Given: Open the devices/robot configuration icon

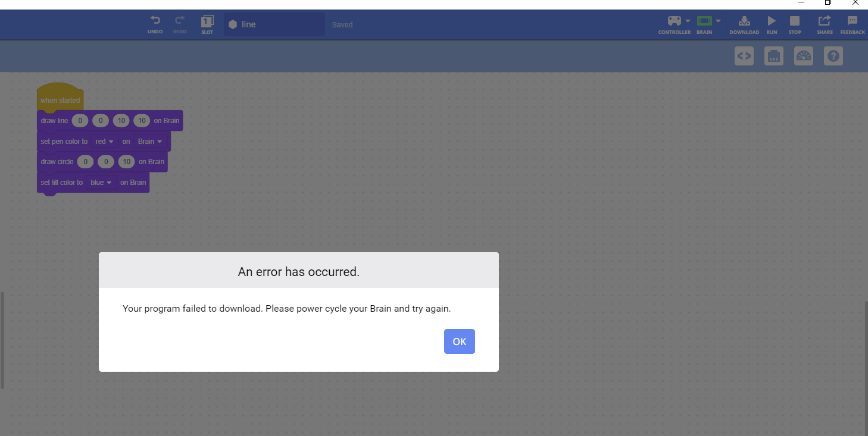Looking at the screenshot, I should tap(774, 57).
